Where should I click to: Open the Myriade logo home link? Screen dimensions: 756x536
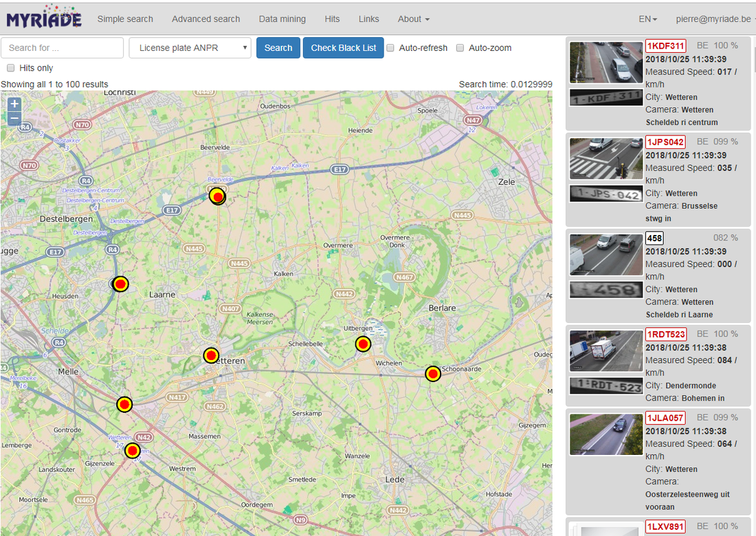click(x=44, y=17)
